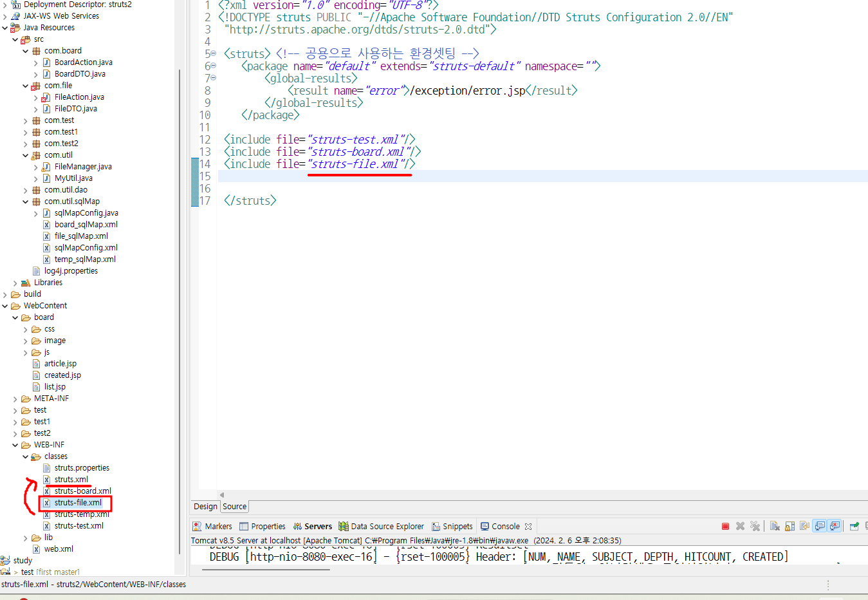The width and height of the screenshot is (868, 600).
Task: Collapse the com.board package
Action: pyautogui.click(x=26, y=51)
